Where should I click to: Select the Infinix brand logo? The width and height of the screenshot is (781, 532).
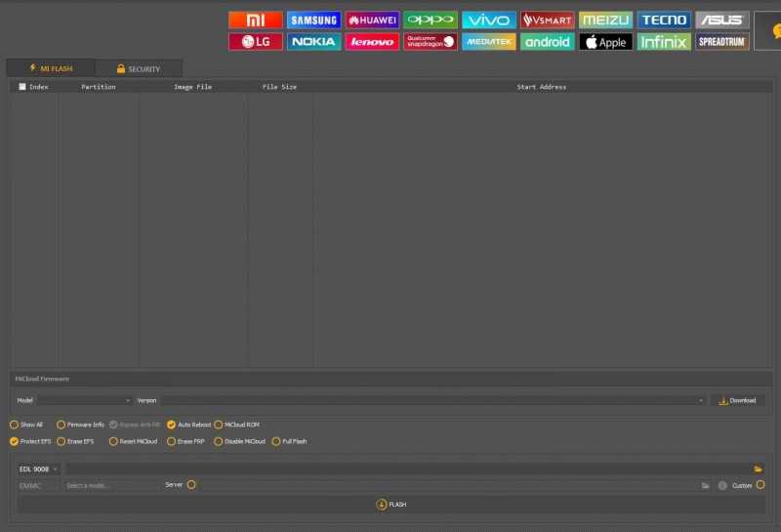pos(664,42)
